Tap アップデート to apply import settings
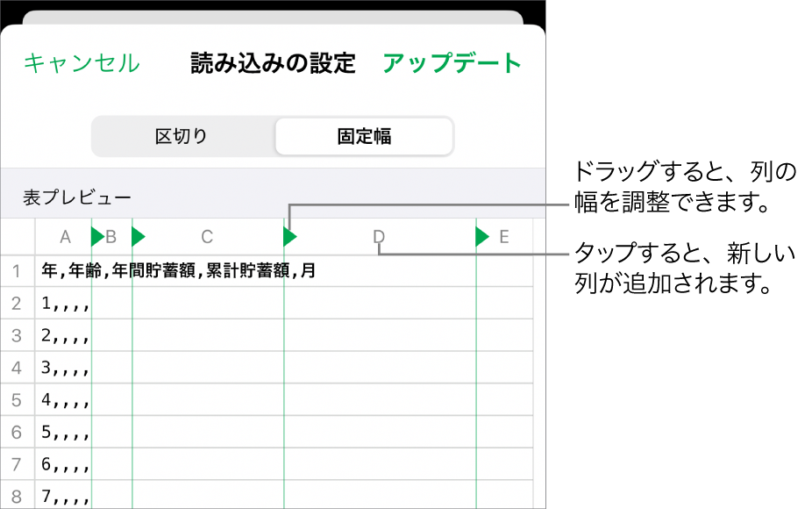Viewport: 812px width, 509px height. click(x=449, y=63)
